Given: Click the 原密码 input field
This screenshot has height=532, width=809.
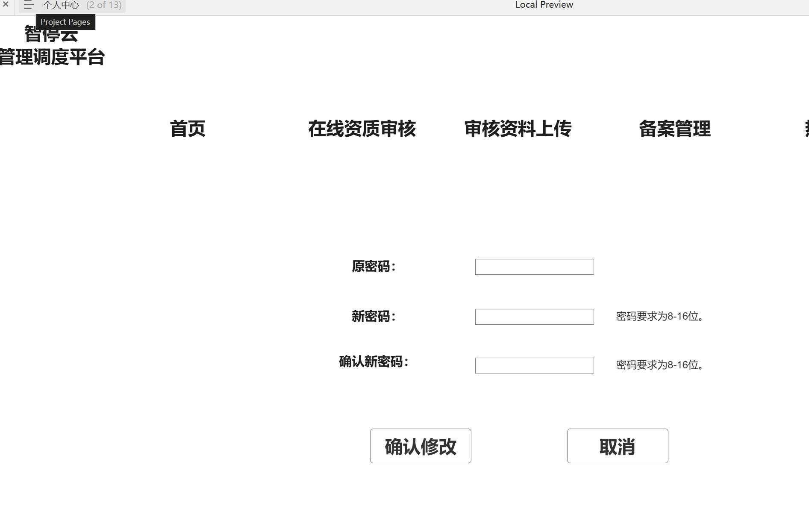Looking at the screenshot, I should click(x=534, y=267).
